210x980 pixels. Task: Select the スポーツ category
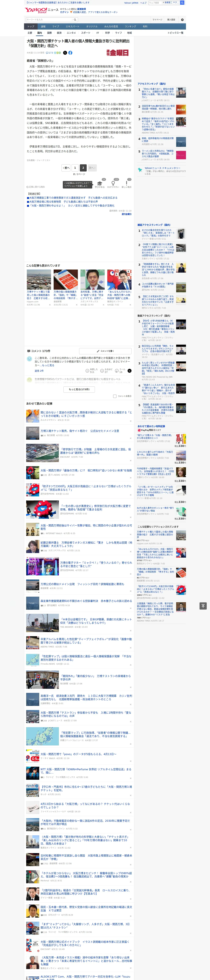coord(86,33)
